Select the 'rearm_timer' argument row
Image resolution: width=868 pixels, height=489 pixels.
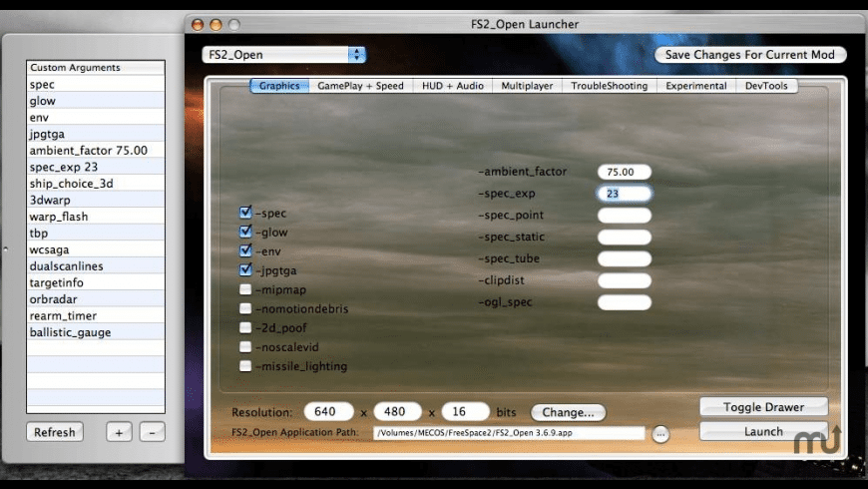click(x=96, y=316)
